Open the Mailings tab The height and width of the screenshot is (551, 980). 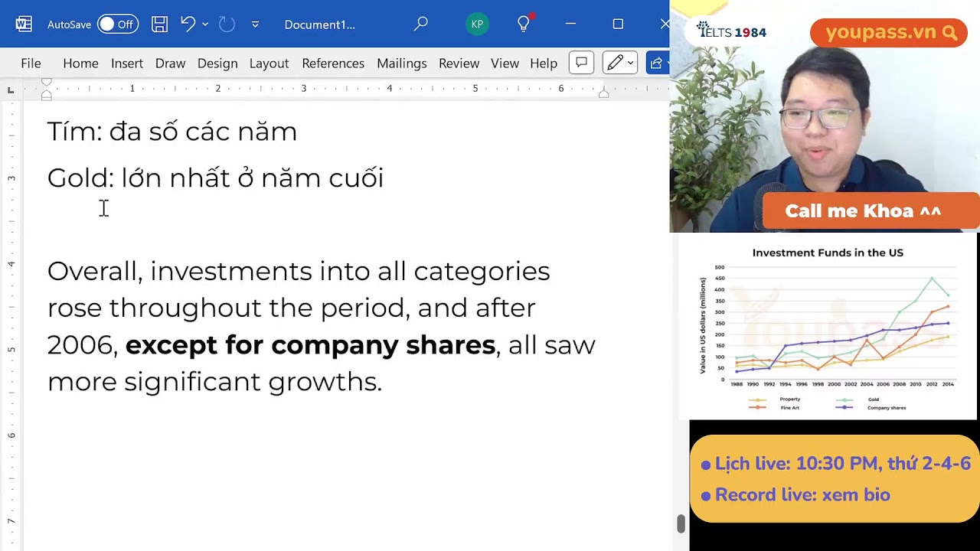coord(401,64)
